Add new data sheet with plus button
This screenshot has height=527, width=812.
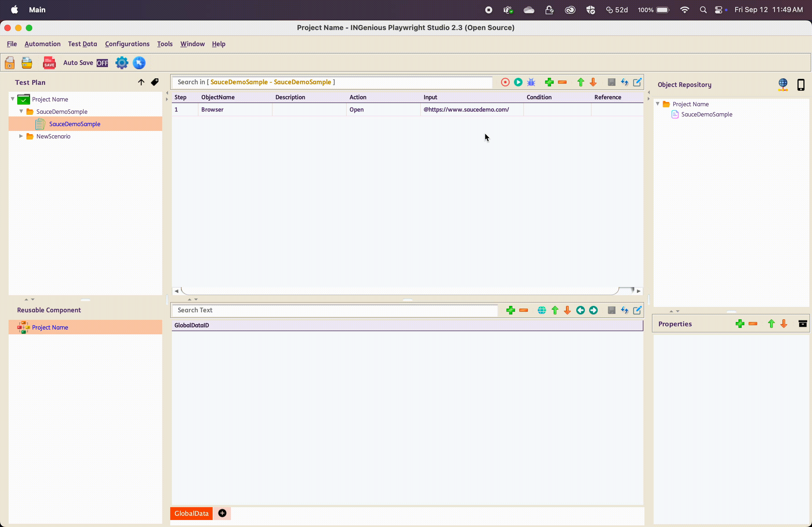coord(222,513)
